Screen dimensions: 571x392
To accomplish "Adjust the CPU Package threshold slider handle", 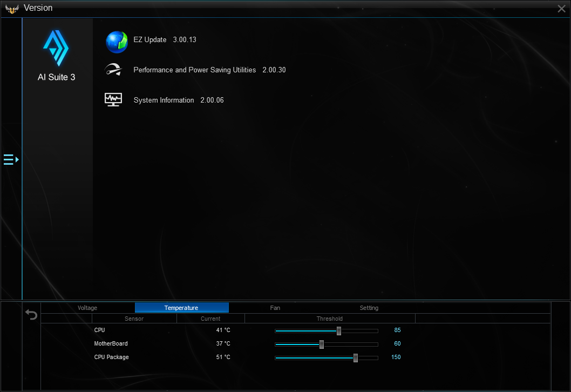I will 356,358.
